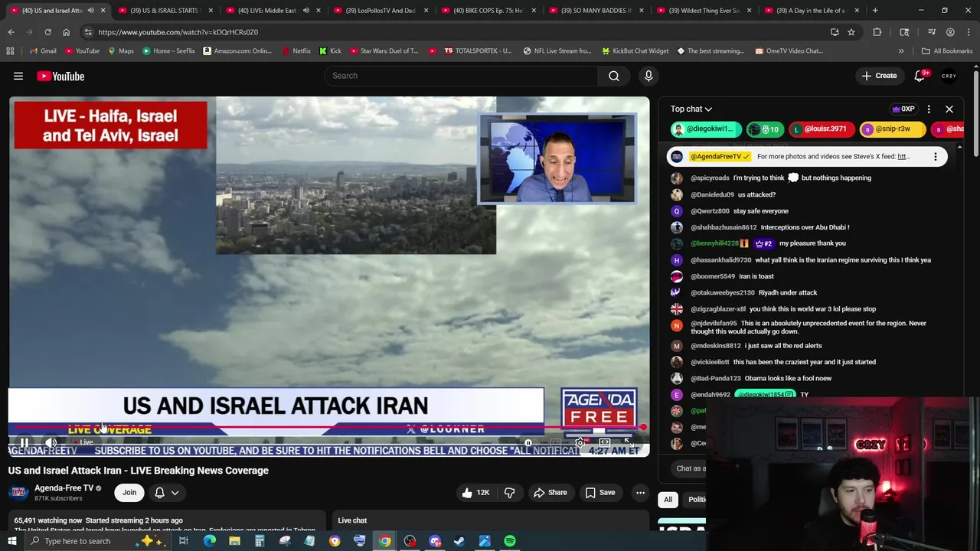
Task: Go back in Chrome
Action: 11,32
